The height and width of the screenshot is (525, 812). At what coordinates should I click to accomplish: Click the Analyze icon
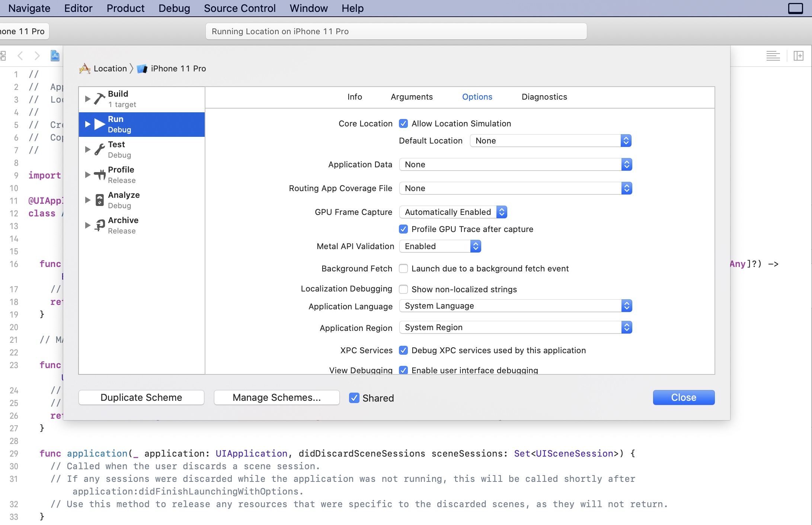click(100, 200)
